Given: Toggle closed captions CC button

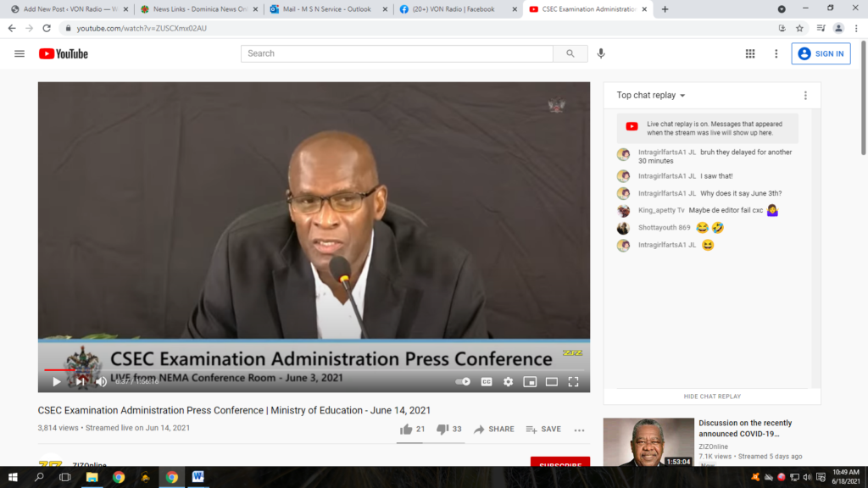Looking at the screenshot, I should click(487, 382).
